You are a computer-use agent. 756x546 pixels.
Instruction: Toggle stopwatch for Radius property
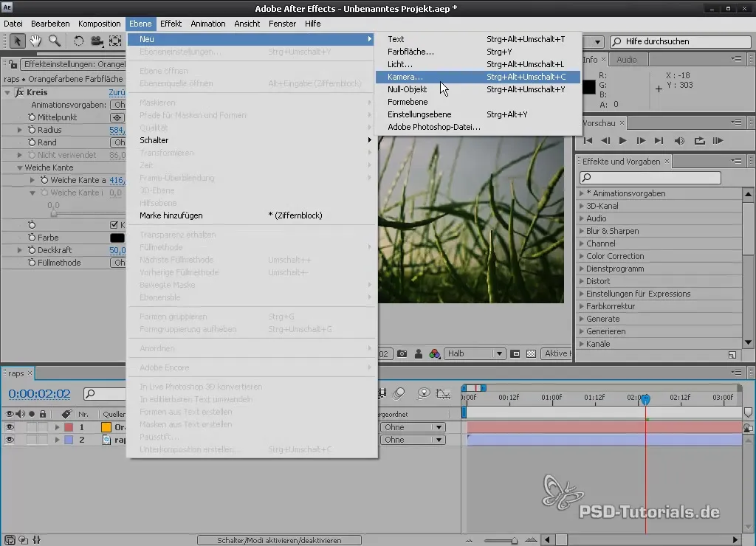tap(32, 130)
